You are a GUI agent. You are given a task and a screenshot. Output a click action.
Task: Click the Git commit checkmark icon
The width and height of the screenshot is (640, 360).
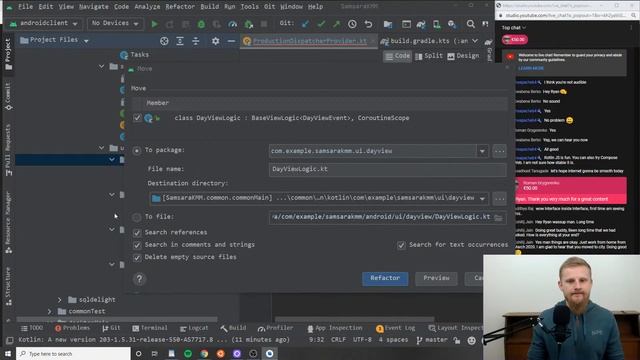(321, 24)
